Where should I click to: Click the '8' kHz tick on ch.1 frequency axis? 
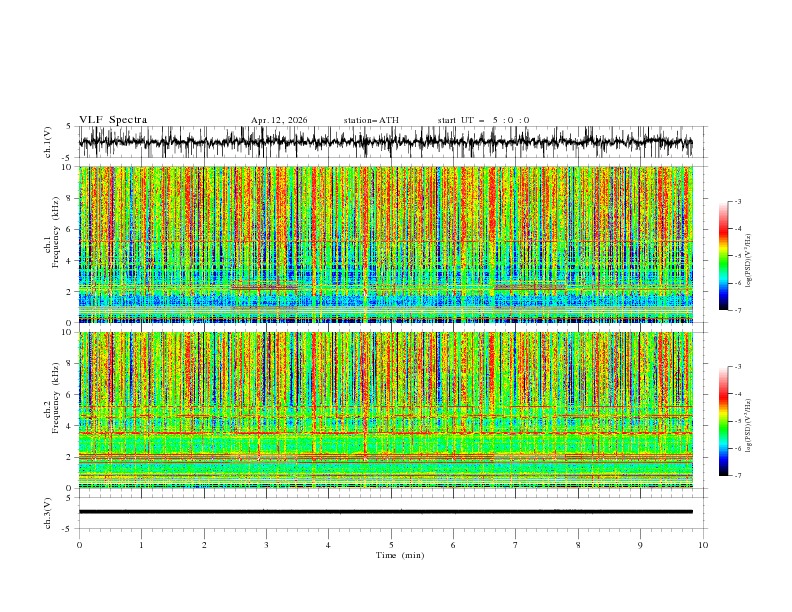tap(70, 198)
